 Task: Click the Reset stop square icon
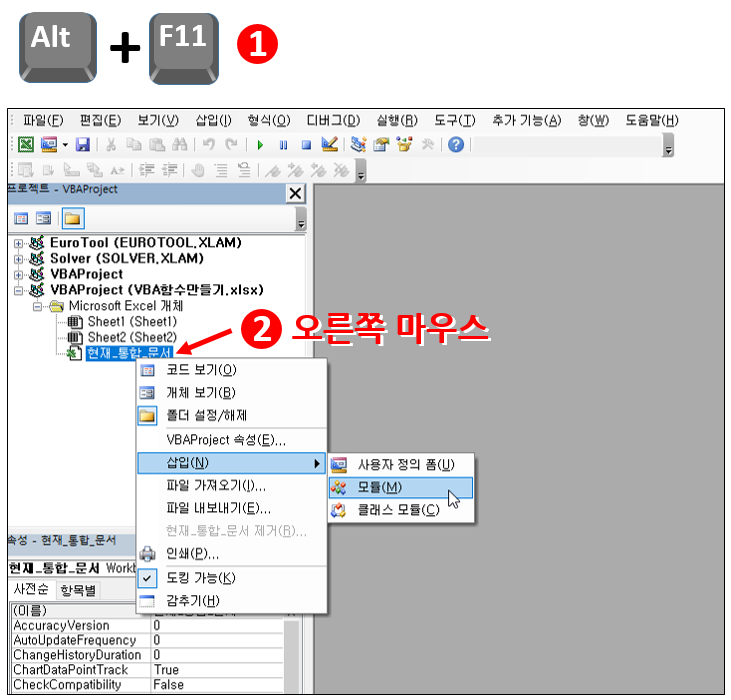pos(306,145)
